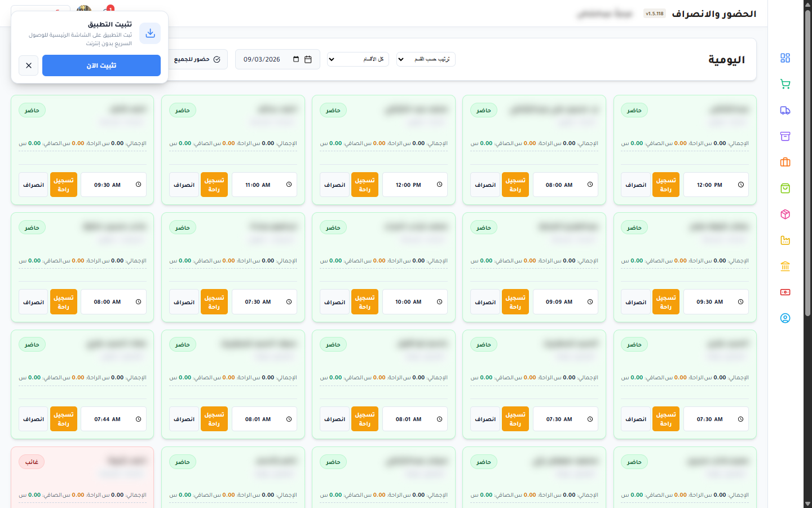
Task: Click the حاضر badge on the 11:00 AM card
Action: pos(183,110)
